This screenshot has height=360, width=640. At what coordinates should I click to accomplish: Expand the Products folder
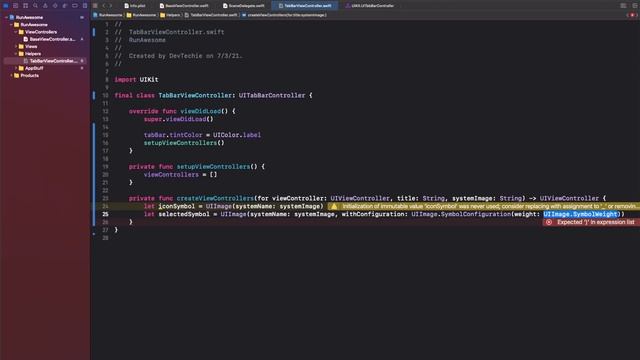pyautogui.click(x=11, y=76)
